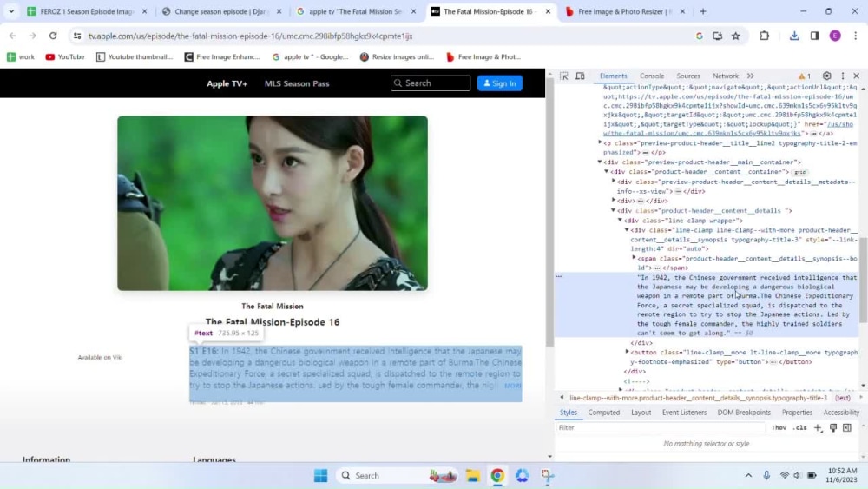Open the Sources tab
This screenshot has height=489, width=868.
coord(688,76)
